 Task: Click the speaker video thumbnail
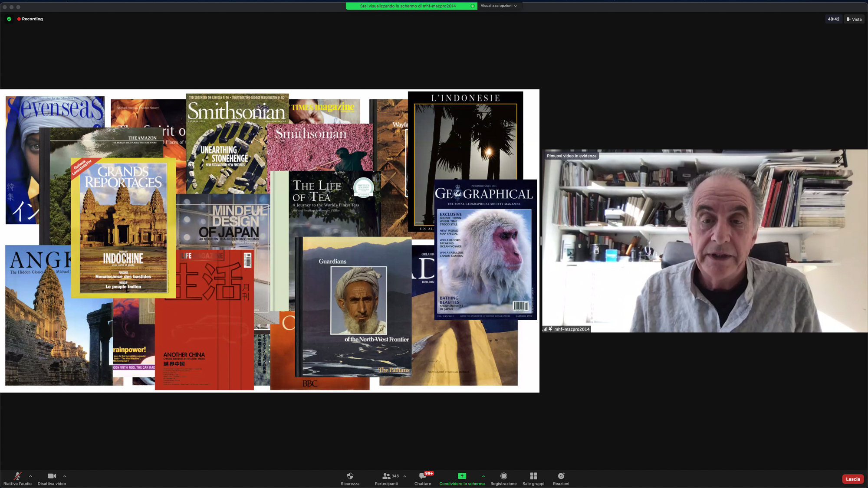pos(705,241)
